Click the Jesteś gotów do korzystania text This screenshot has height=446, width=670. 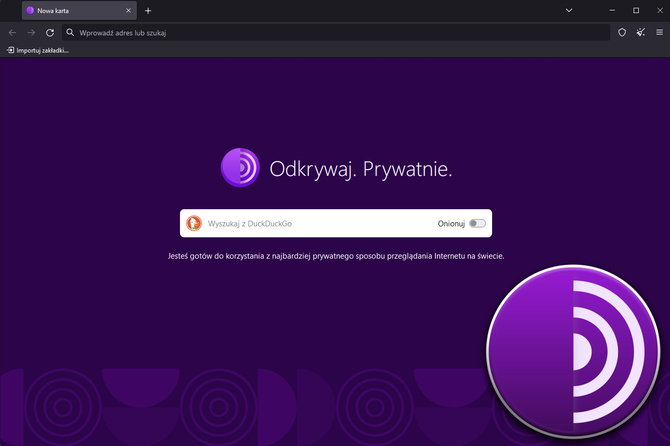[336, 256]
